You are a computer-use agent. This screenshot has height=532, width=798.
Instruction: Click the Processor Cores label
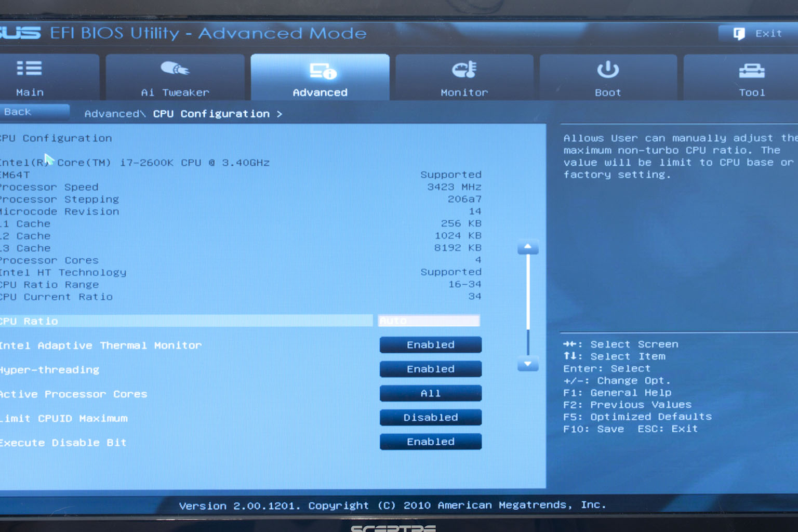tap(49, 260)
